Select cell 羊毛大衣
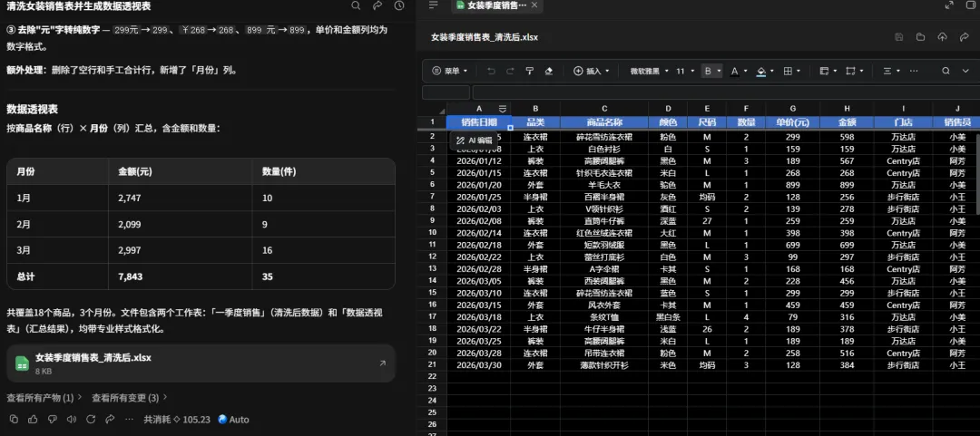 click(604, 185)
